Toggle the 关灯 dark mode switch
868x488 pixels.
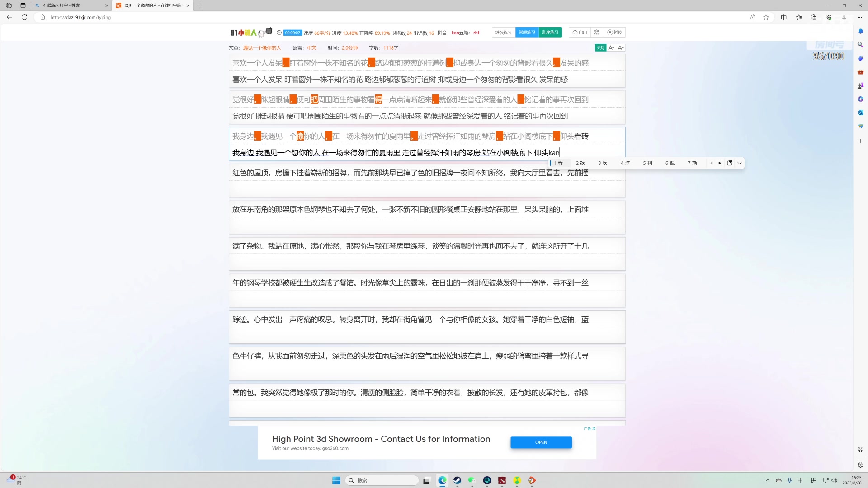[x=600, y=47]
